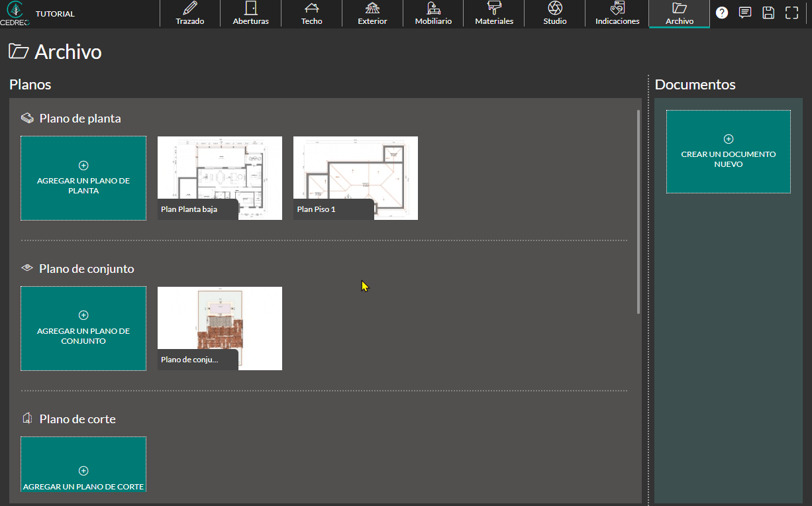This screenshot has height=506, width=812.
Task: Click Agregar un plano de conjunto
Action: point(83,329)
